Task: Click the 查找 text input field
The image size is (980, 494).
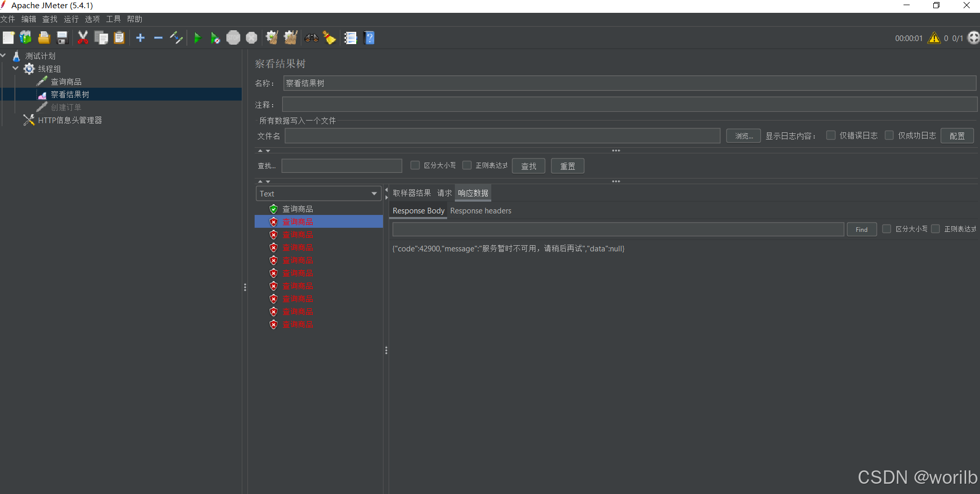Action: click(x=342, y=166)
